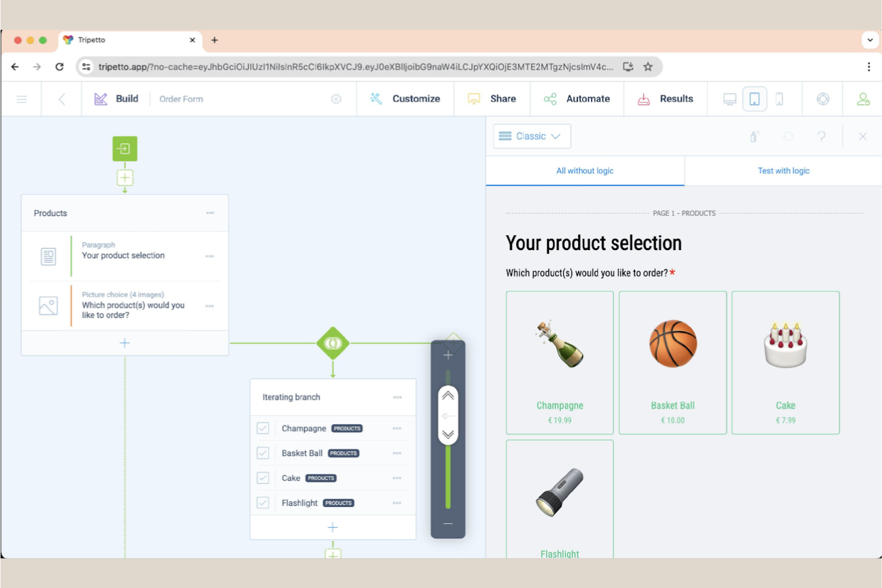Open account settings via the user icon
This screenshot has height=588, width=882.
864,99
